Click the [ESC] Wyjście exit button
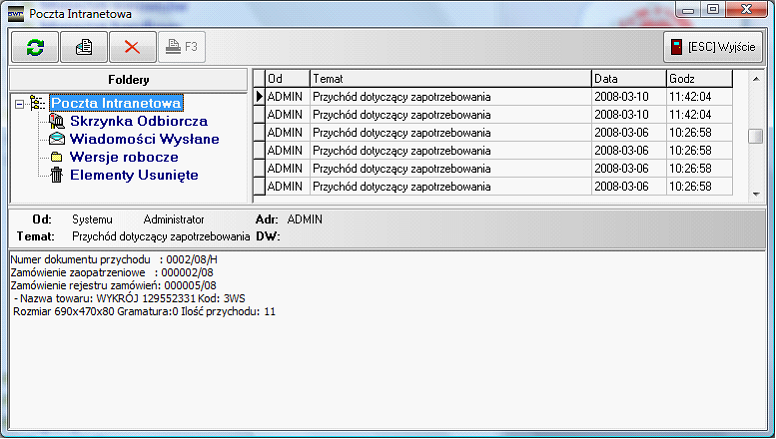The height and width of the screenshot is (439, 776). coord(714,47)
